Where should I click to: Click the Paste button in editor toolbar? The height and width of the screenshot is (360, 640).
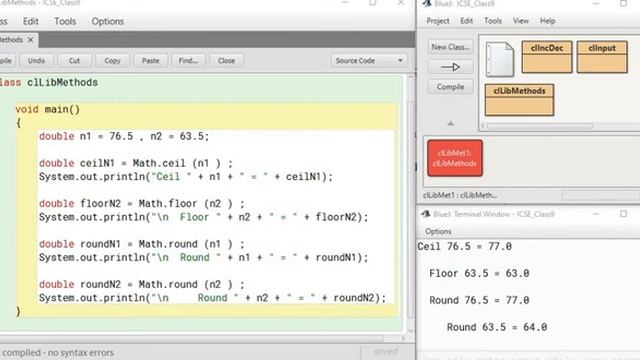tap(150, 60)
